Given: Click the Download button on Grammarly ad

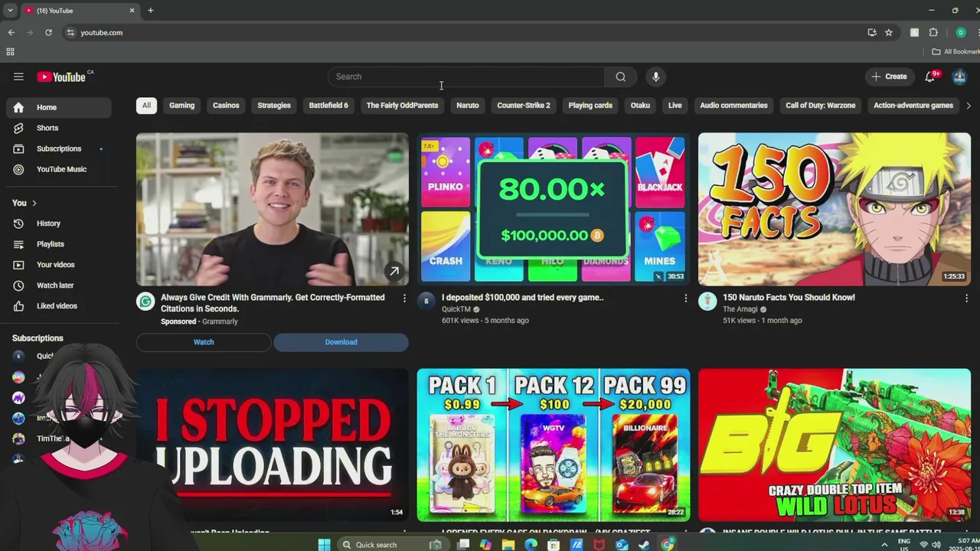Looking at the screenshot, I should pos(341,342).
